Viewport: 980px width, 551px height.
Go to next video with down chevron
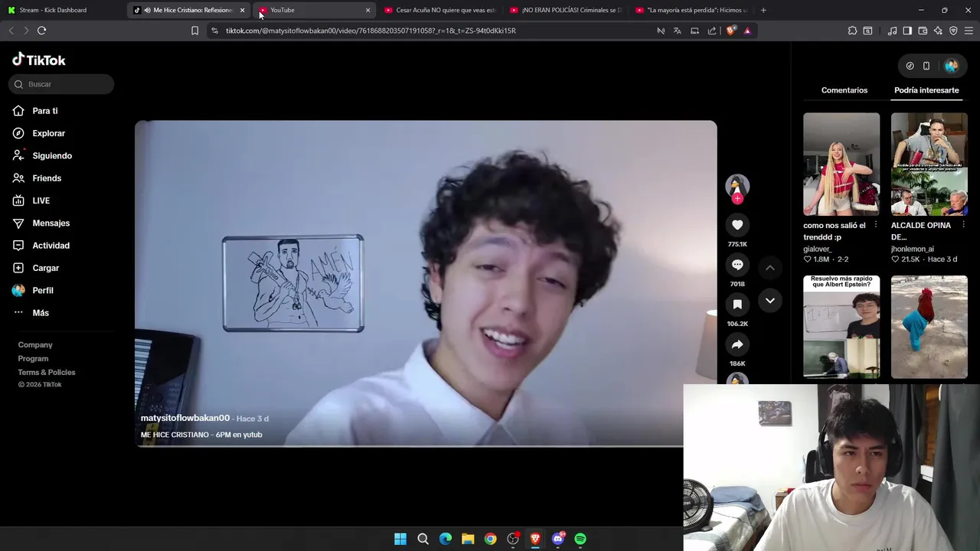[770, 301]
